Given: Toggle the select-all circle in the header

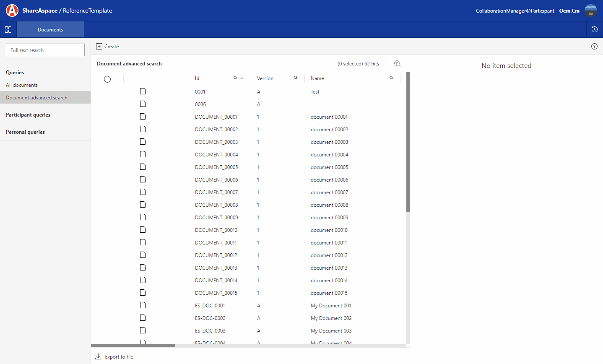Looking at the screenshot, I should pyautogui.click(x=107, y=79).
